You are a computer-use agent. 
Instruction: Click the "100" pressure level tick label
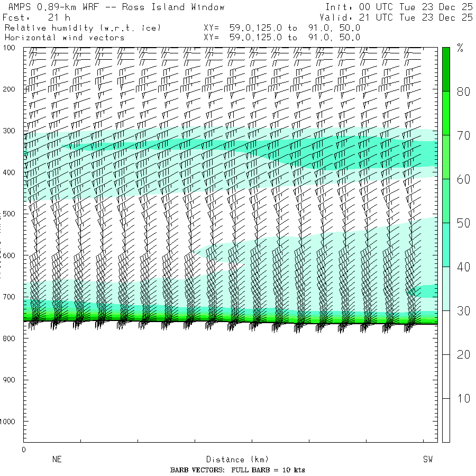[x=11, y=49]
